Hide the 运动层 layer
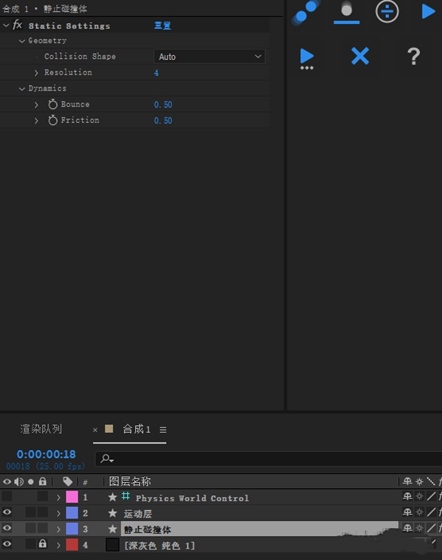The width and height of the screenshot is (442, 560). [7, 512]
